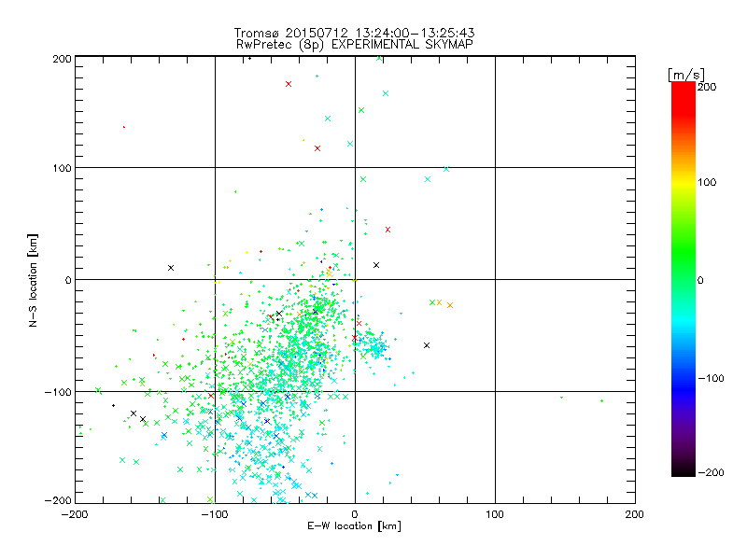The width and height of the screenshot is (747, 560).
Task: Click the cyan X marker near y=167 in the upper right
Action: coord(386,93)
